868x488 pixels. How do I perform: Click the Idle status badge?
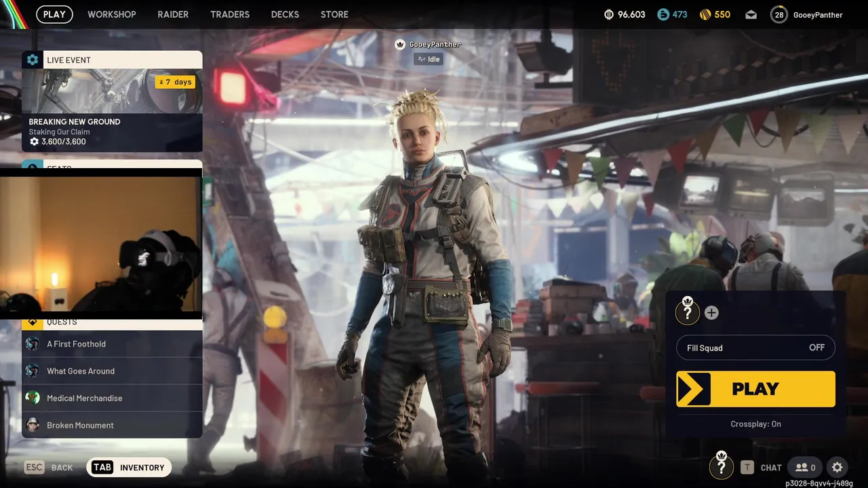pos(429,59)
